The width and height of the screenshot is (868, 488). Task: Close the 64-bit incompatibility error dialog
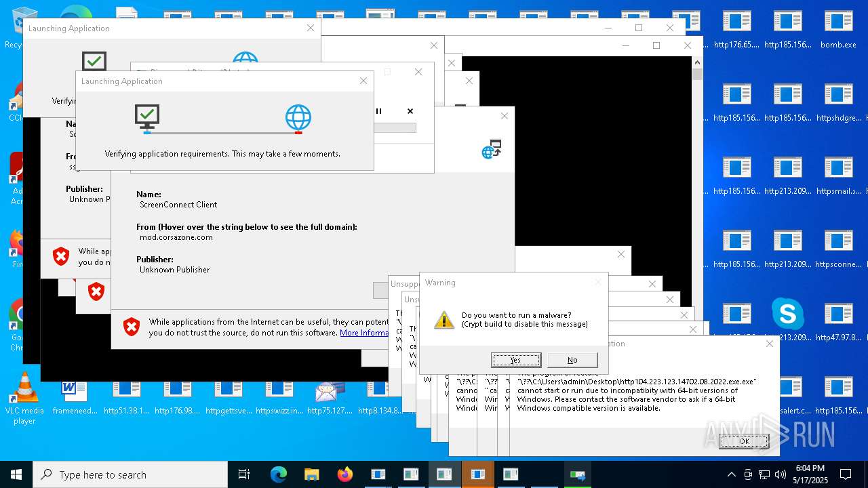coord(770,344)
